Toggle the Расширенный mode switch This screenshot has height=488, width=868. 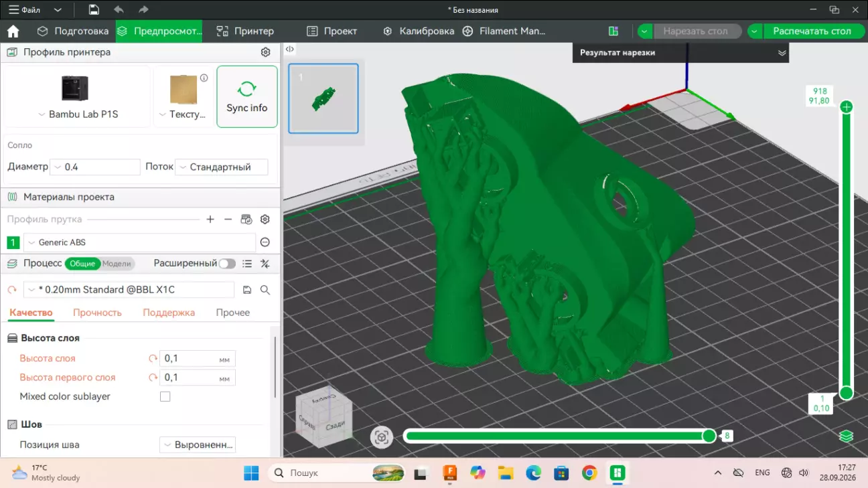click(x=227, y=264)
